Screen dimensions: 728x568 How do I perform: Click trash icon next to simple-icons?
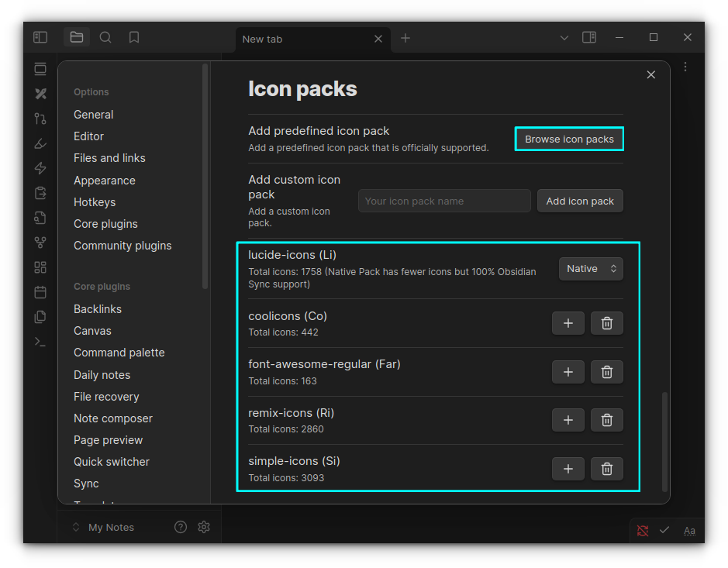[606, 469]
